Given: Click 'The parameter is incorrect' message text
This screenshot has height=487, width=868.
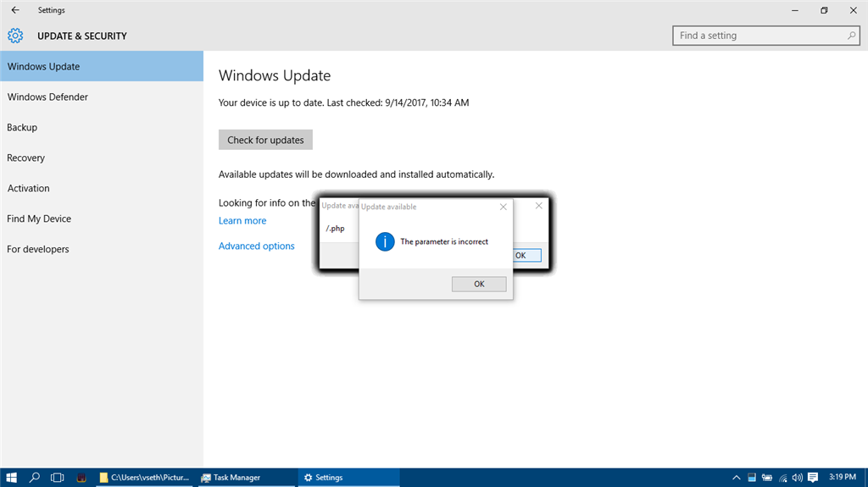Looking at the screenshot, I should click(x=444, y=242).
